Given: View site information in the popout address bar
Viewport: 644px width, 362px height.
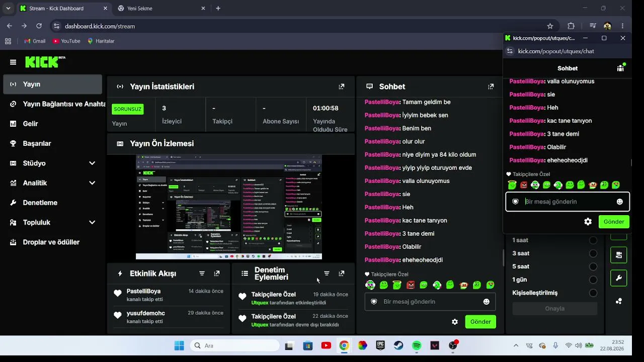Looking at the screenshot, I should [510, 51].
